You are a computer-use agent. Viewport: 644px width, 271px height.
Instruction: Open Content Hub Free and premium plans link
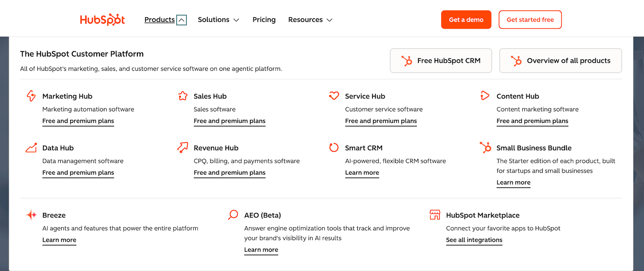click(533, 121)
